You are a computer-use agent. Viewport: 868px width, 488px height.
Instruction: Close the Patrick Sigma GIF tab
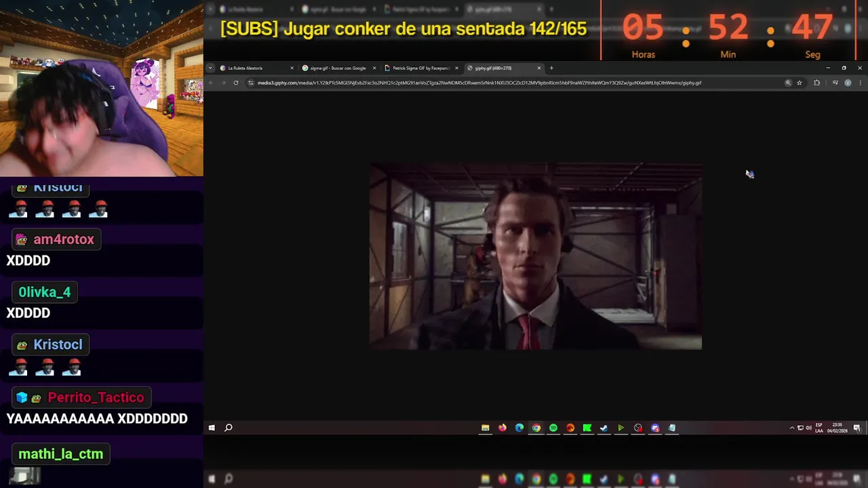point(457,68)
